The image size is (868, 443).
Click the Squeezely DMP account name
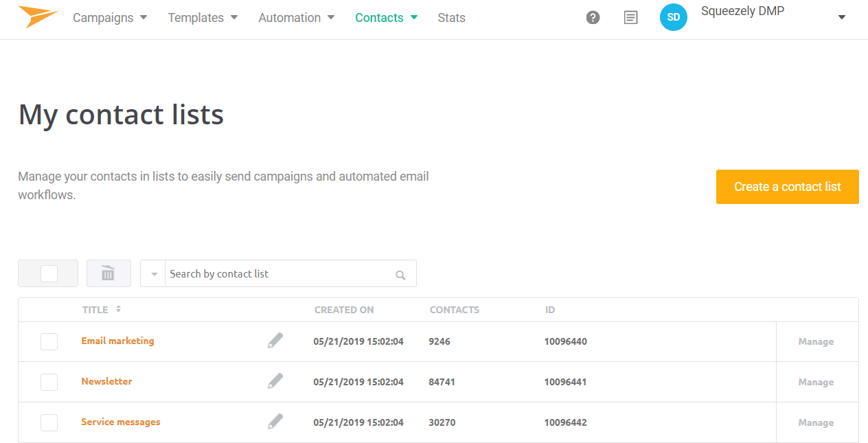(x=742, y=11)
